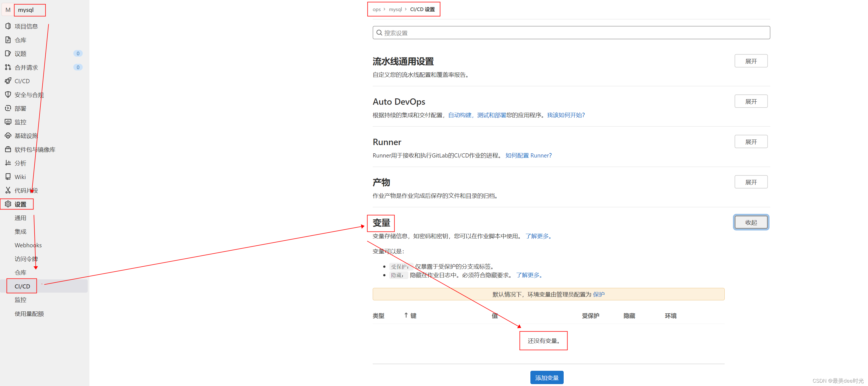
Task: Click the monitor icon in sidebar
Action: 8,122
